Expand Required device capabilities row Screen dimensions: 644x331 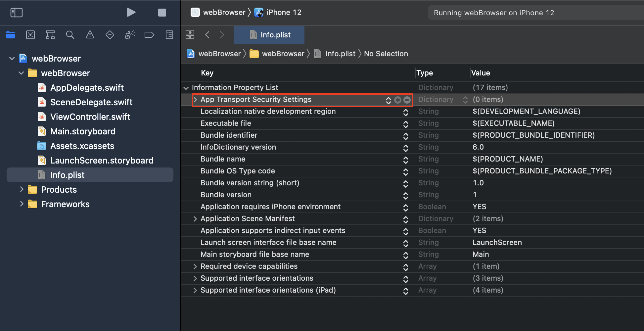click(x=195, y=266)
